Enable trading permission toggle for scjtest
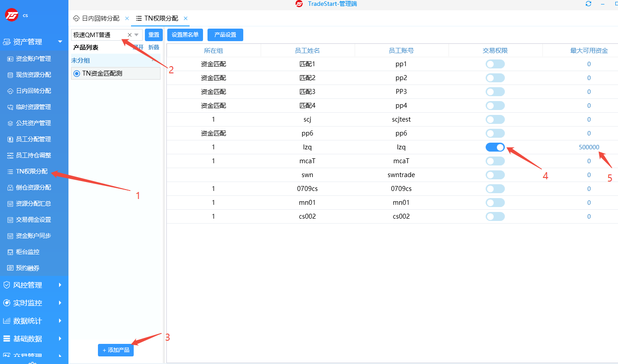The image size is (618, 364). (495, 119)
